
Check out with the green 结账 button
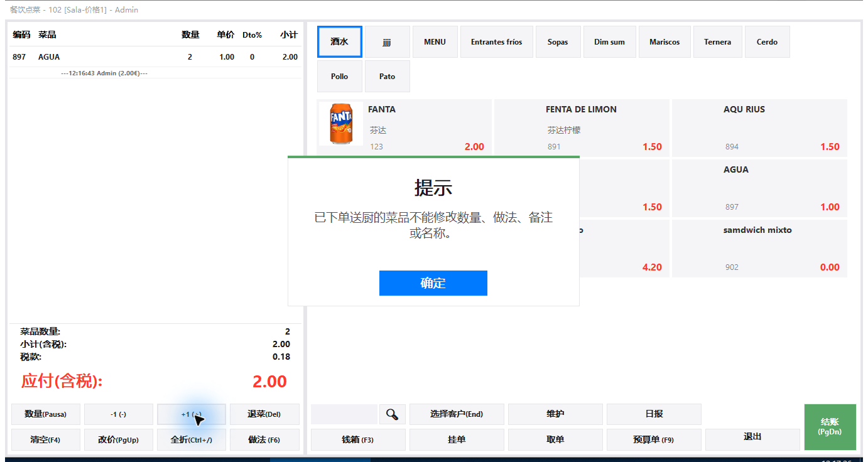tap(830, 427)
